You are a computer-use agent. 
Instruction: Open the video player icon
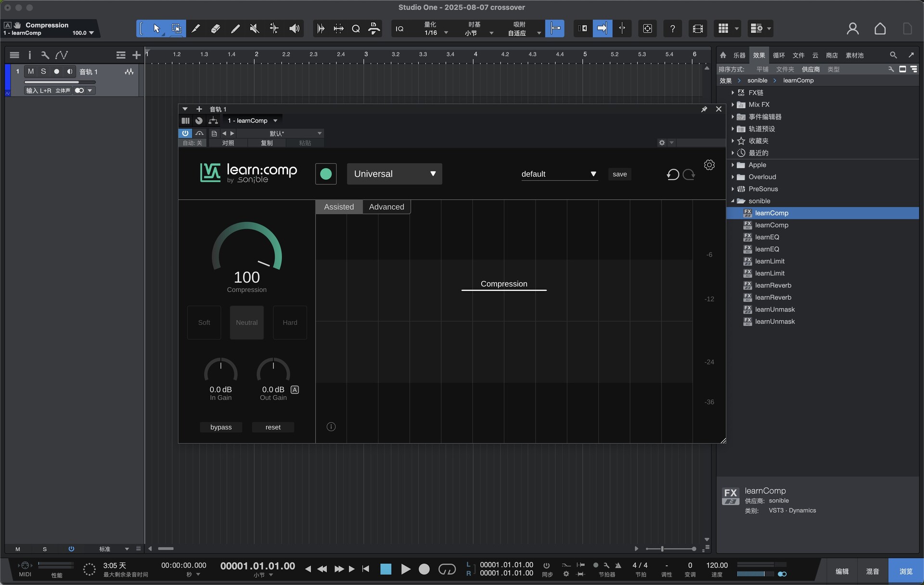pos(697,28)
